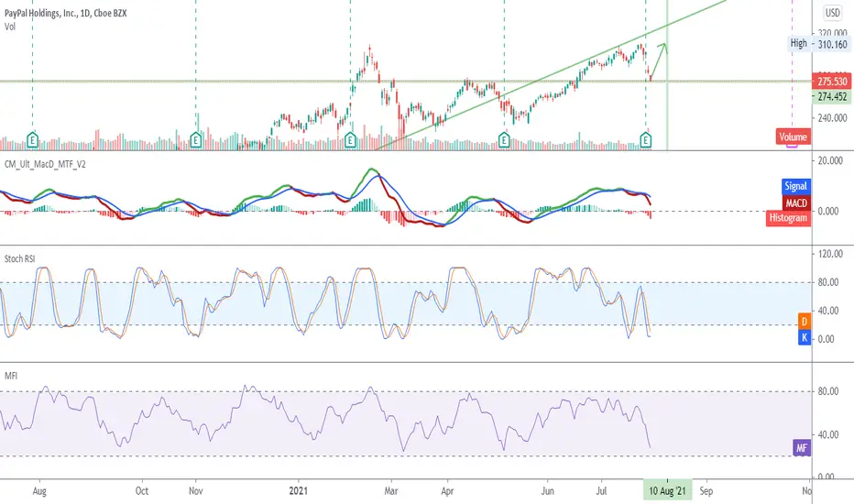Click the last earnings E marker near 10 Aug
This screenshot has width=854, height=504.
[646, 140]
